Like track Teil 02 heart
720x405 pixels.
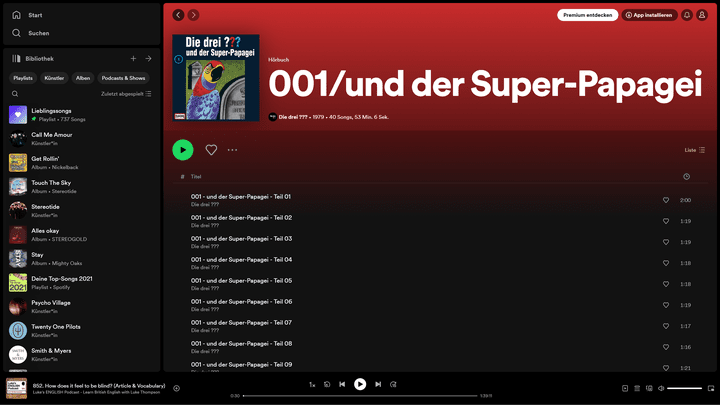[x=666, y=221]
